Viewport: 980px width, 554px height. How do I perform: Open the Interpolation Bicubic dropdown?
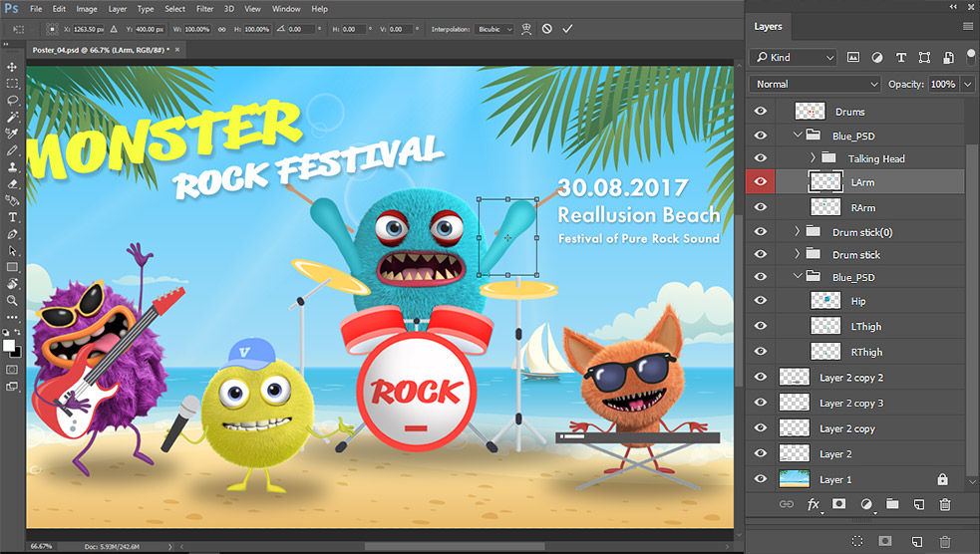494,29
